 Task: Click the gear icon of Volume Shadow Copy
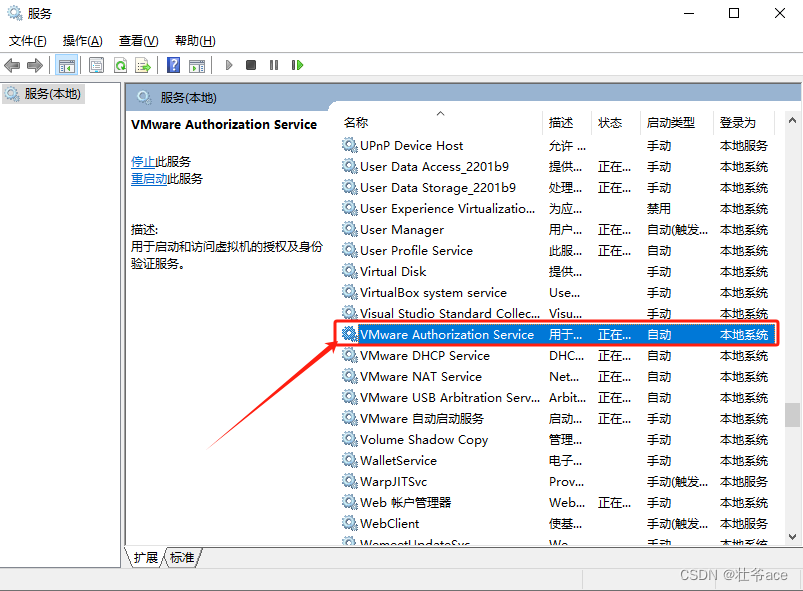pyautogui.click(x=349, y=439)
